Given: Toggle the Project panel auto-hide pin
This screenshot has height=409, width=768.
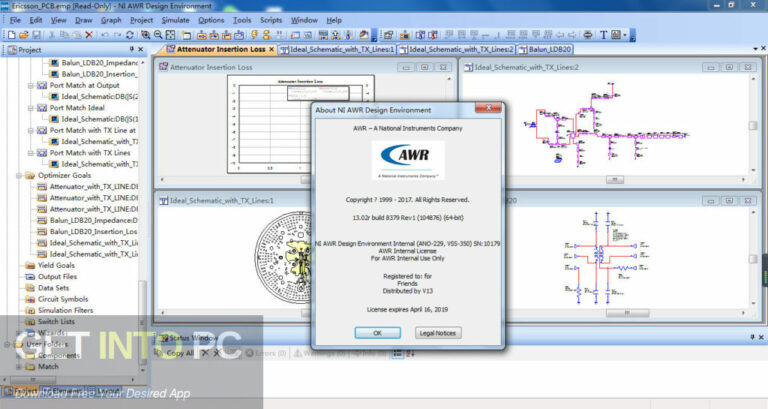Looking at the screenshot, I should (131, 49).
